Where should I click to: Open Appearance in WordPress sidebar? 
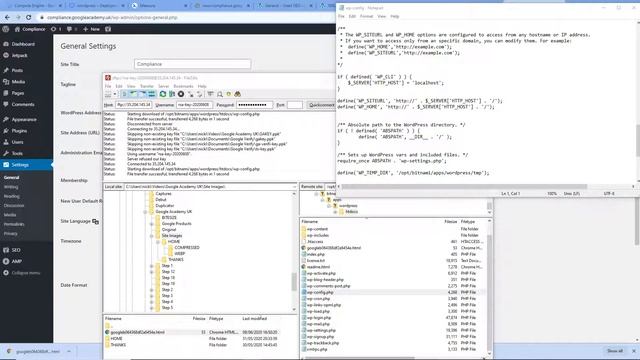point(24,119)
